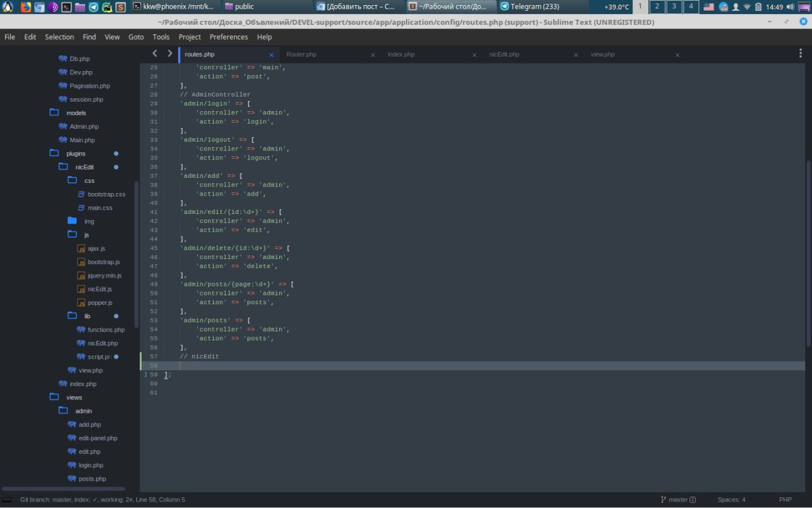
Task: Collapse the models folder in sidebar
Action: (55, 113)
